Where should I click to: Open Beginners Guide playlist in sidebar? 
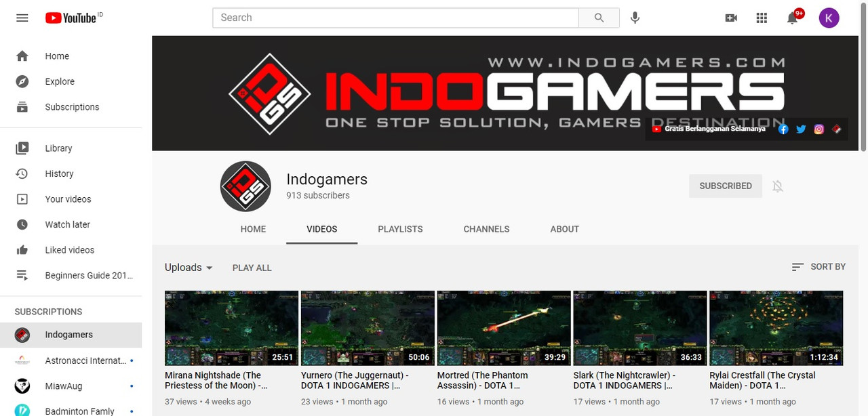tap(71, 275)
